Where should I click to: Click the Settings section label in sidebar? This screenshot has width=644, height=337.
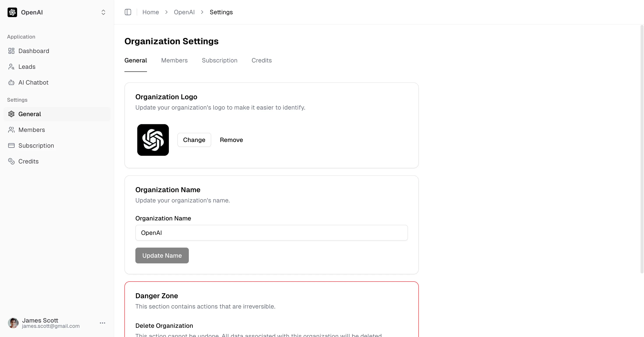click(x=17, y=100)
